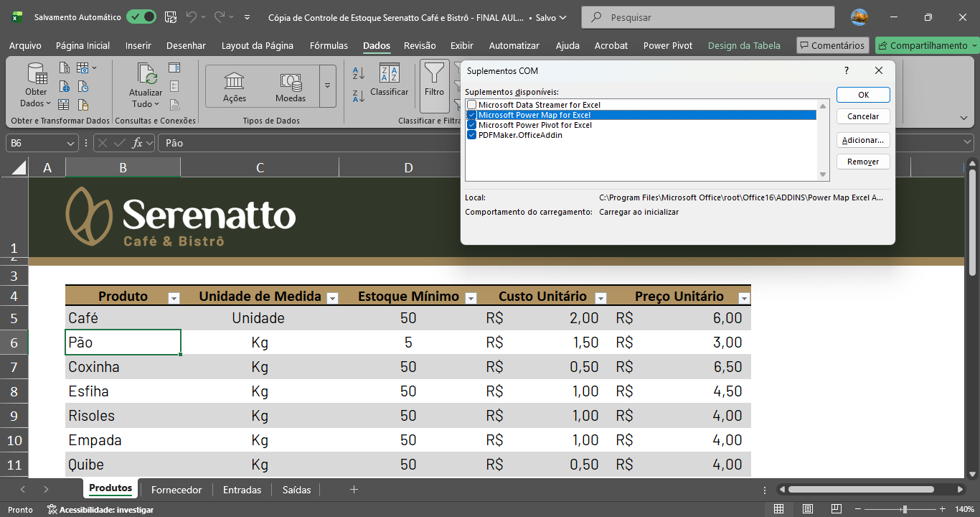Screen dimensions: 980x517
Task: Select the Moedas currencies data type
Action: coord(291,86)
